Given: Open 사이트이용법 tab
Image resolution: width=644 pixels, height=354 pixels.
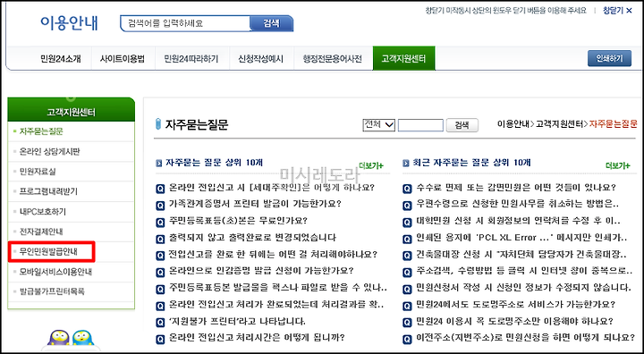Looking at the screenshot, I should (x=122, y=59).
